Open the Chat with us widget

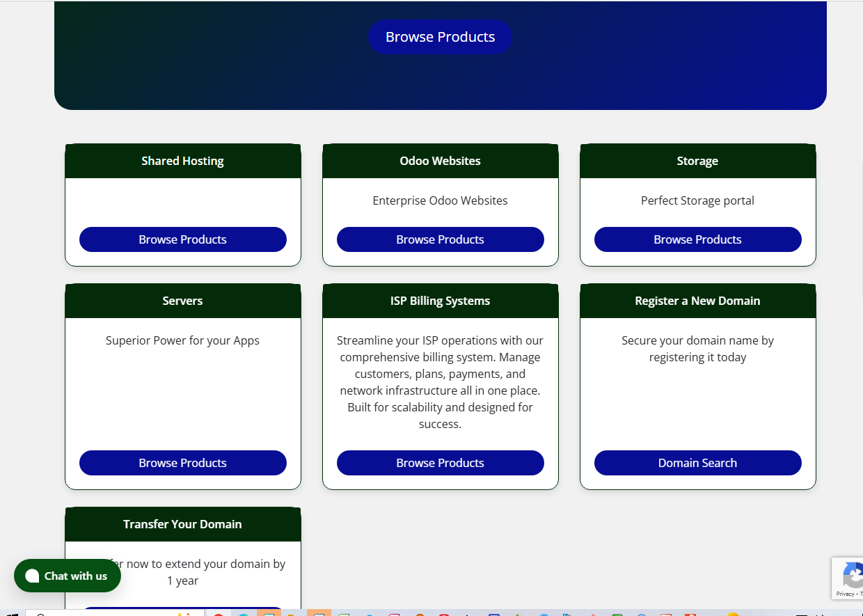67,576
